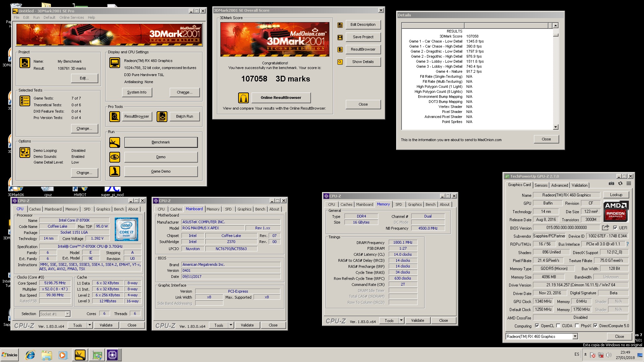Click the System Info button

tap(137, 92)
